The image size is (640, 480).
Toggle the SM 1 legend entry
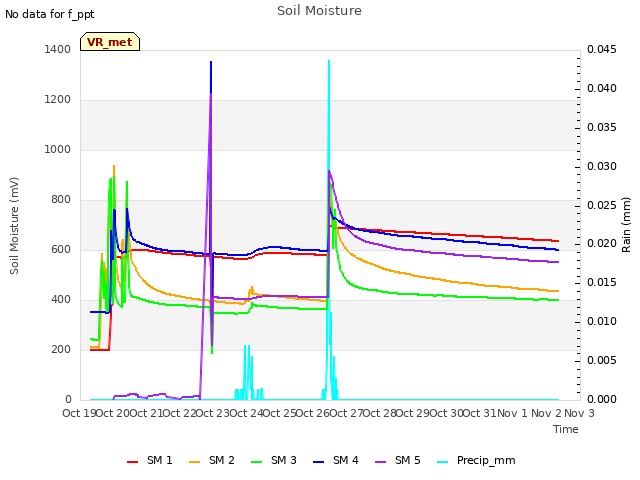(x=150, y=460)
